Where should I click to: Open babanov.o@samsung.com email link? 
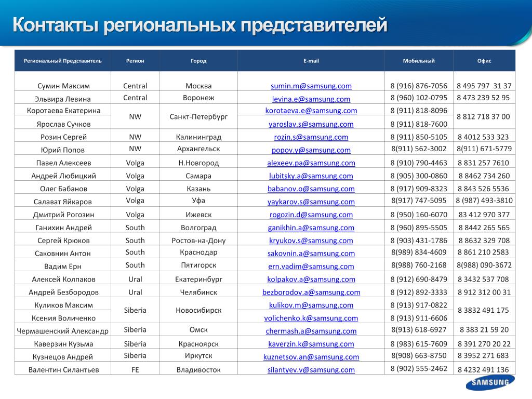[311, 189]
